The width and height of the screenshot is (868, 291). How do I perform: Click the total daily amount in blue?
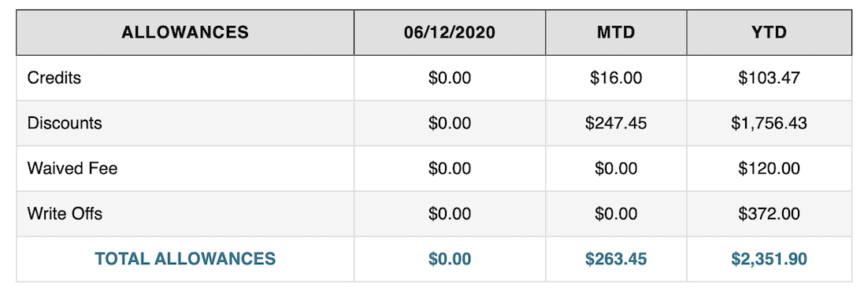pos(450,259)
